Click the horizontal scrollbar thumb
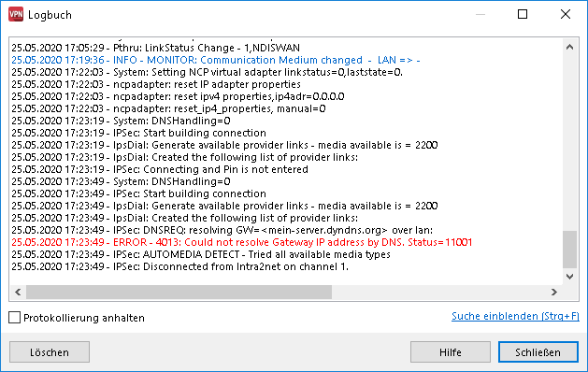588x372 pixels. click(179, 293)
